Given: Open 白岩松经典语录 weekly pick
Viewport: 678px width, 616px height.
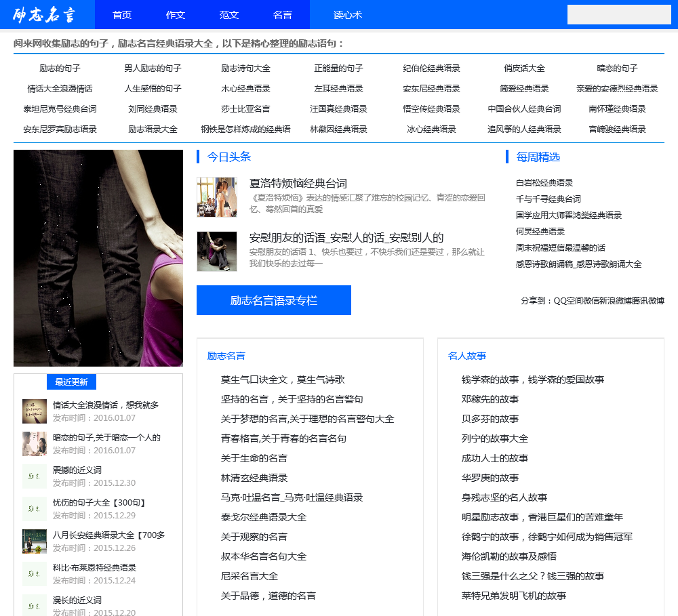Looking at the screenshot, I should (x=544, y=183).
